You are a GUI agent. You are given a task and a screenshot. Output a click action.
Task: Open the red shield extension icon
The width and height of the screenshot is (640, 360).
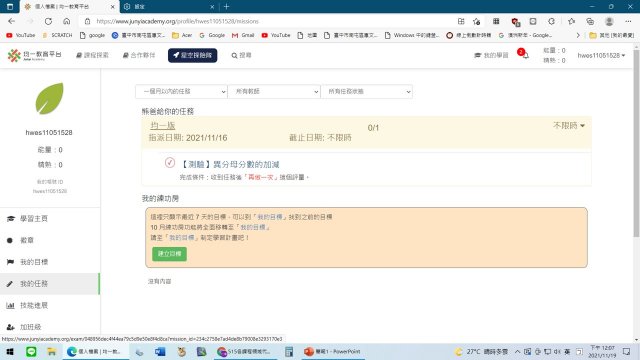point(515,21)
